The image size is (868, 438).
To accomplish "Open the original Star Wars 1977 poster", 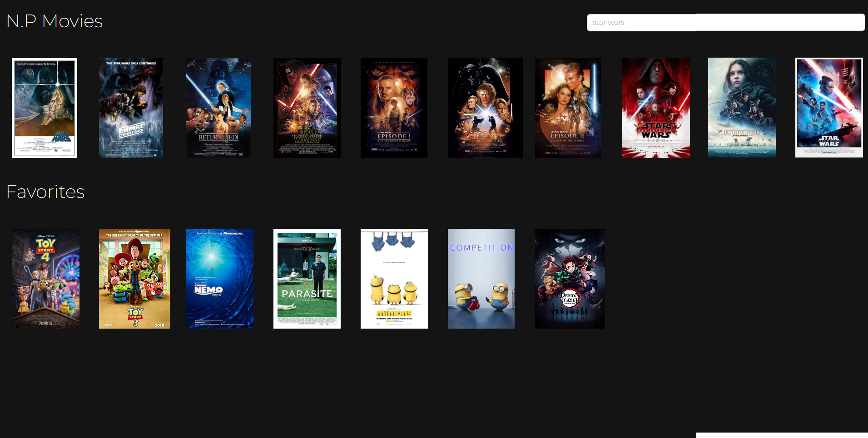I will coord(45,108).
